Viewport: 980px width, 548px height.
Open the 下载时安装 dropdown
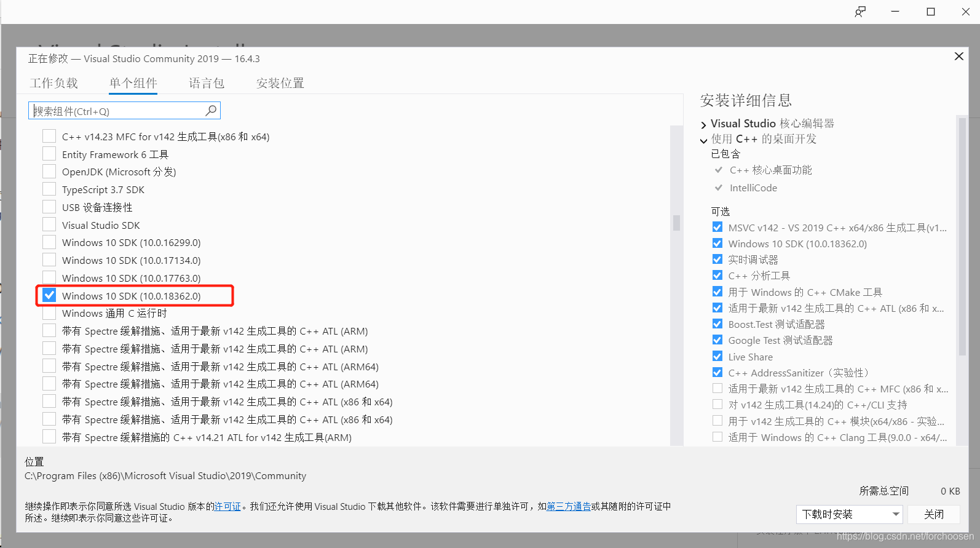tap(849, 514)
